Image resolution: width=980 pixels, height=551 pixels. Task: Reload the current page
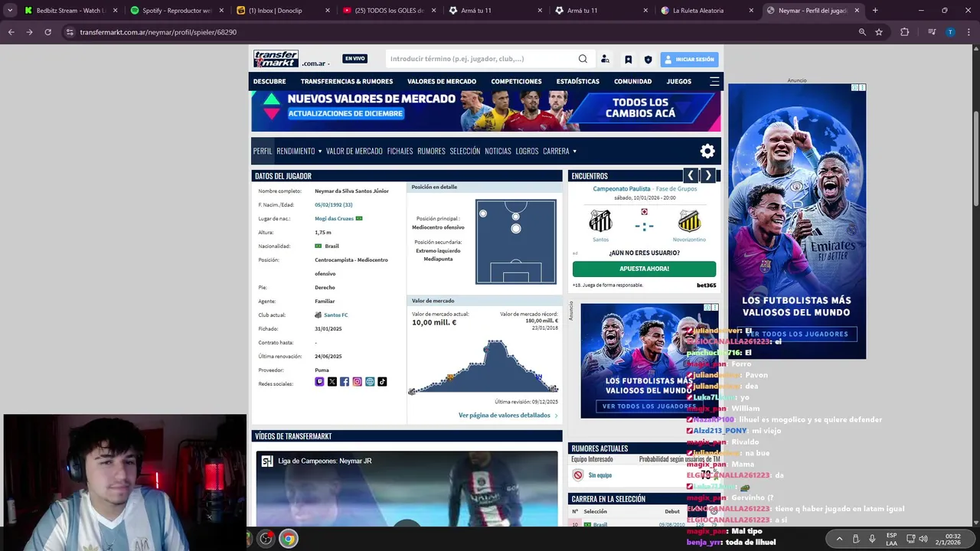click(x=47, y=32)
